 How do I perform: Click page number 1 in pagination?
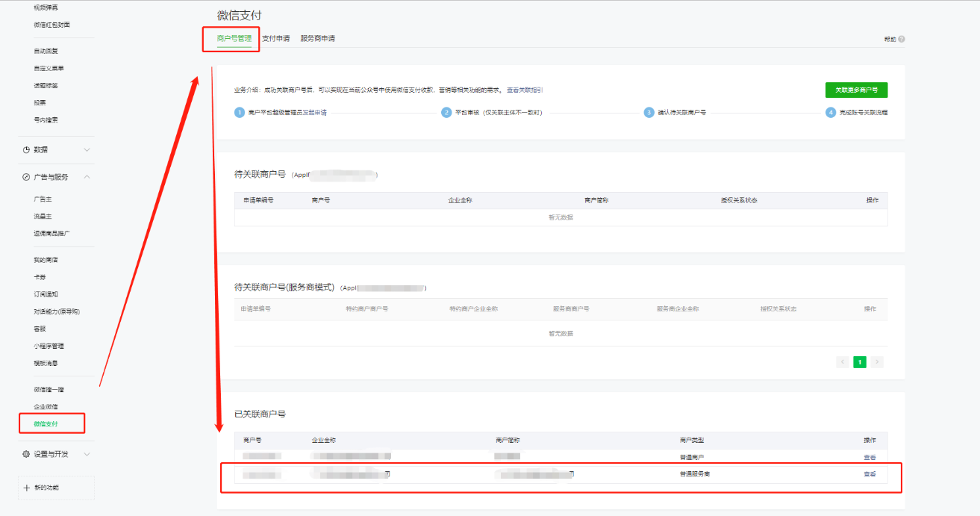tap(860, 361)
